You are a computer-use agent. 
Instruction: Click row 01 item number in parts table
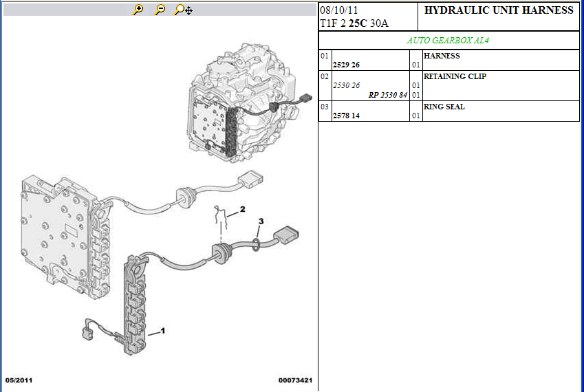tap(324, 56)
